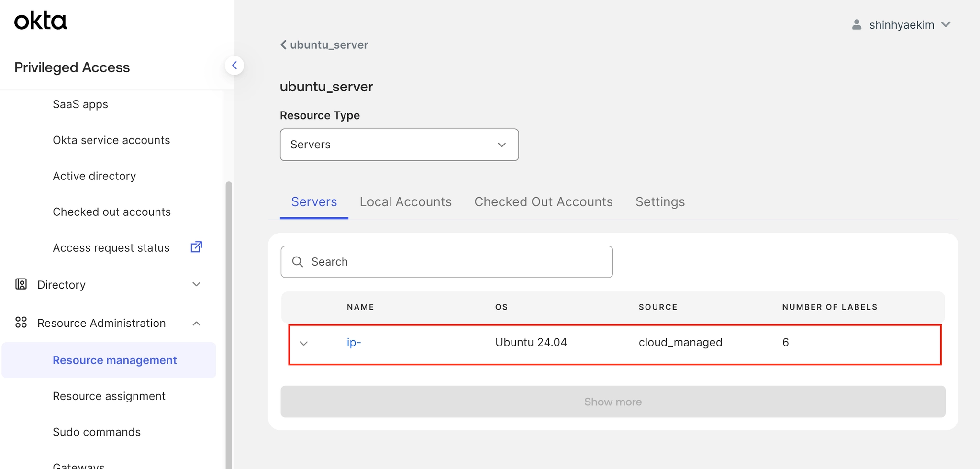Click the cloud_managed source cell

pos(680,343)
